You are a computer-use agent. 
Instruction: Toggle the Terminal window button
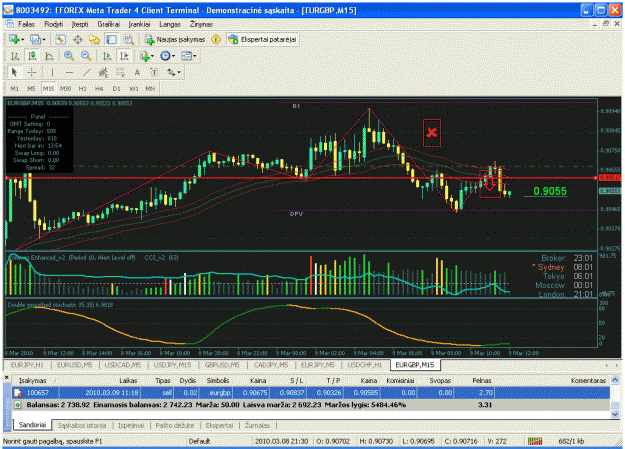111,39
